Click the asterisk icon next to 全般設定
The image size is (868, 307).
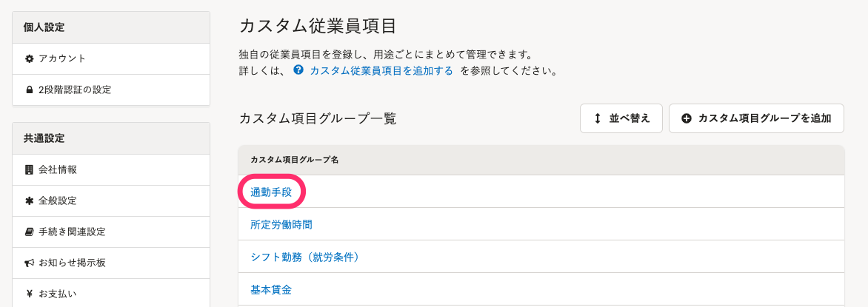tap(30, 200)
